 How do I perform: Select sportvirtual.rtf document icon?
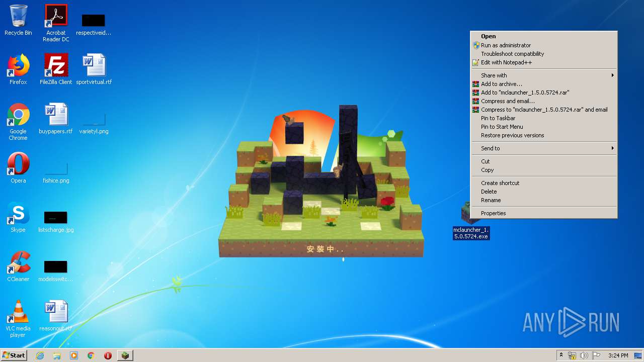[94, 69]
